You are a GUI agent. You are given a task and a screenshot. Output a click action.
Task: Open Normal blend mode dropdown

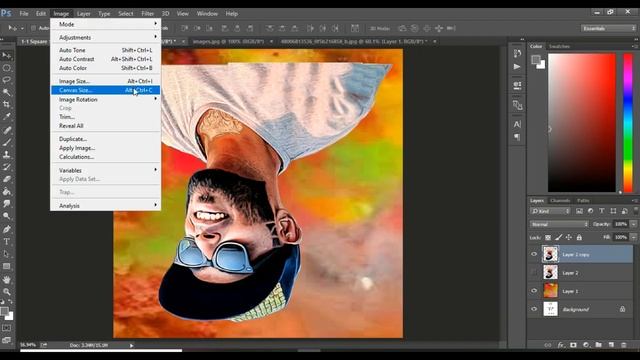[559, 224]
